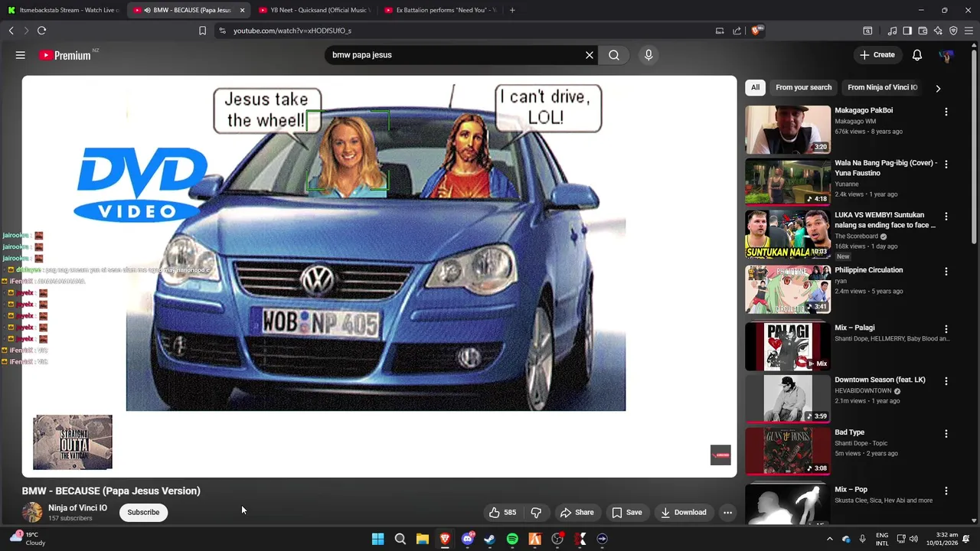Image resolution: width=980 pixels, height=551 pixels.
Task: Play Makagago PakBoi thumbnail
Action: point(788,130)
